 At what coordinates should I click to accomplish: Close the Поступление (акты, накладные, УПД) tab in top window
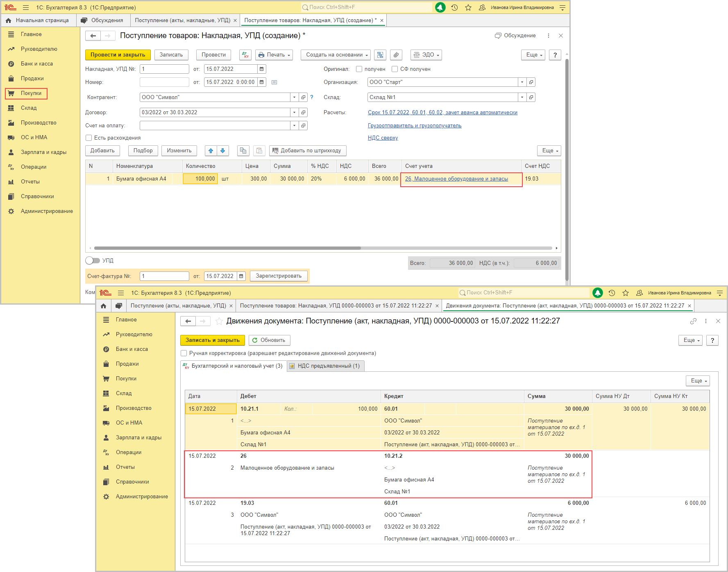pyautogui.click(x=235, y=20)
